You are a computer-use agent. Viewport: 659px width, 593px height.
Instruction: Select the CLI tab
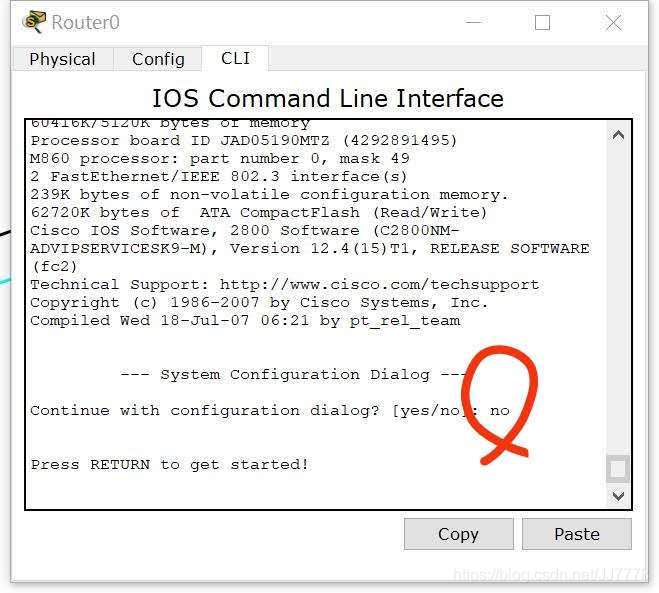click(235, 58)
